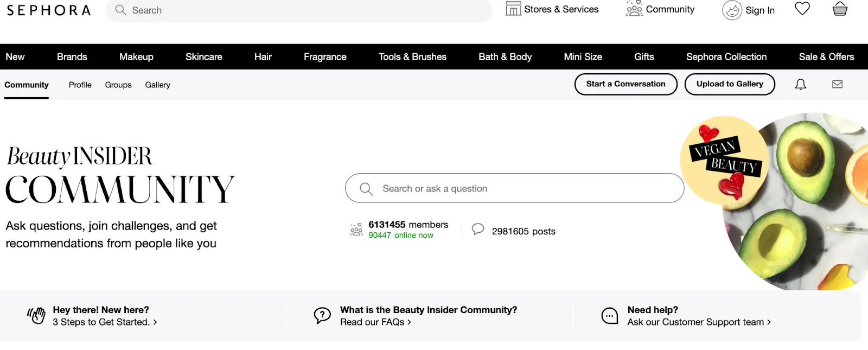Click the 'Need help?' heading

pyautogui.click(x=653, y=310)
